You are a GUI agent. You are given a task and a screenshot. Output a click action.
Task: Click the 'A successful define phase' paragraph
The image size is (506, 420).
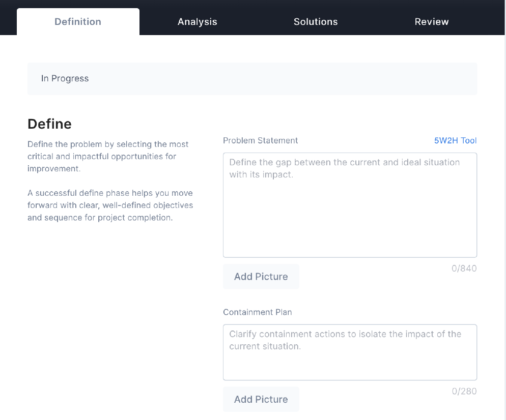pos(110,205)
